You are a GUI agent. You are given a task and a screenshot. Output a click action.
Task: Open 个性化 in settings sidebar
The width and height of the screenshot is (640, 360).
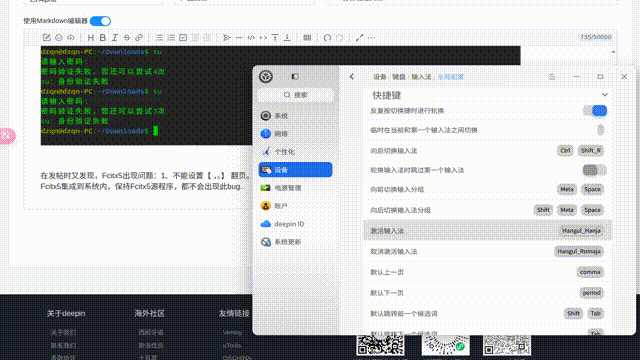[295, 151]
